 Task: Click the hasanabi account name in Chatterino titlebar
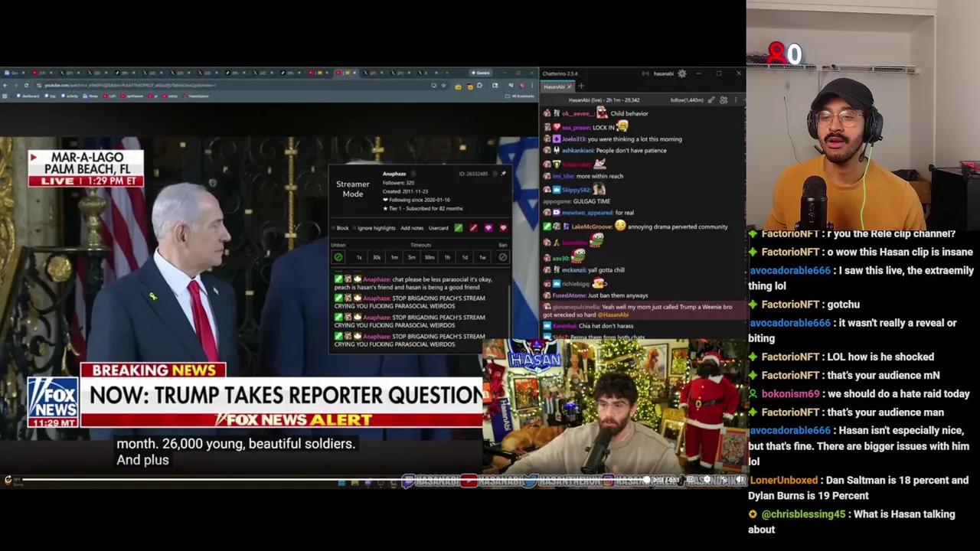point(663,73)
